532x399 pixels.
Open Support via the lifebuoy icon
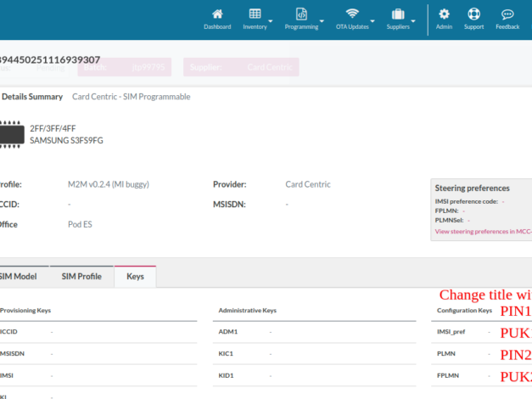pyautogui.click(x=473, y=14)
